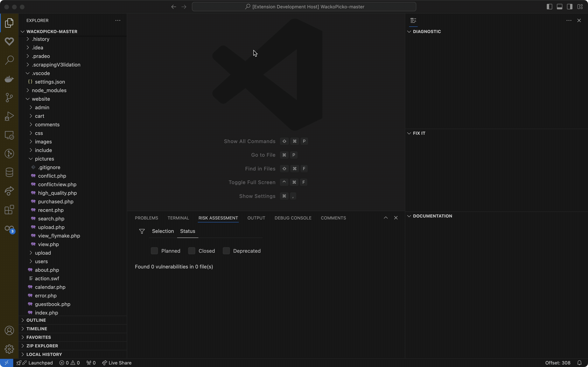Check the Closed status checkbox

click(x=192, y=251)
